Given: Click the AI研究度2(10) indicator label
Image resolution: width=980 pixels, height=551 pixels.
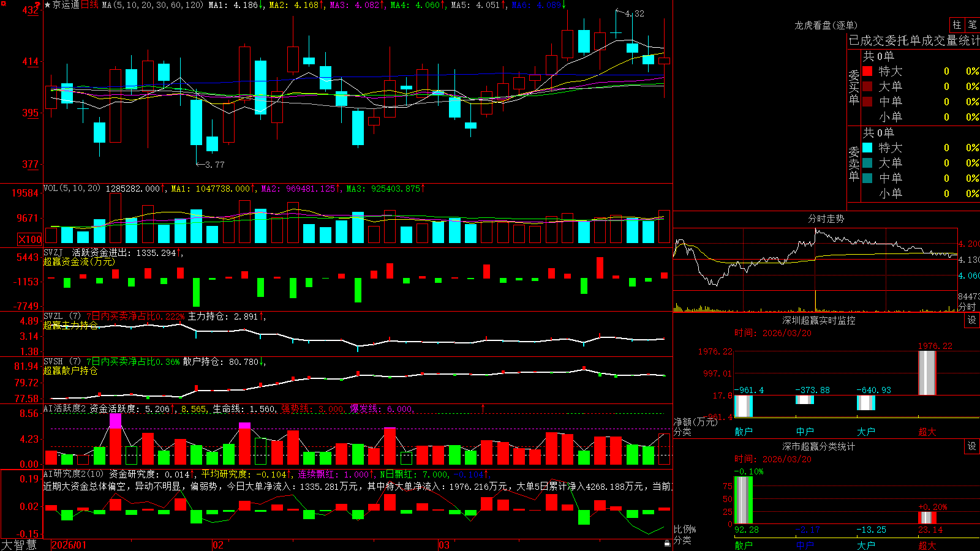Looking at the screenshot, I should pyautogui.click(x=73, y=474).
